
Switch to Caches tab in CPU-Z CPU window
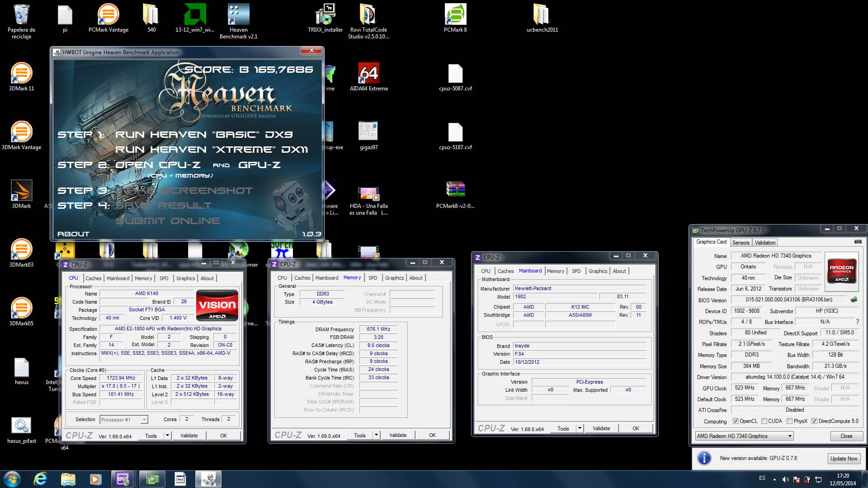94,278
